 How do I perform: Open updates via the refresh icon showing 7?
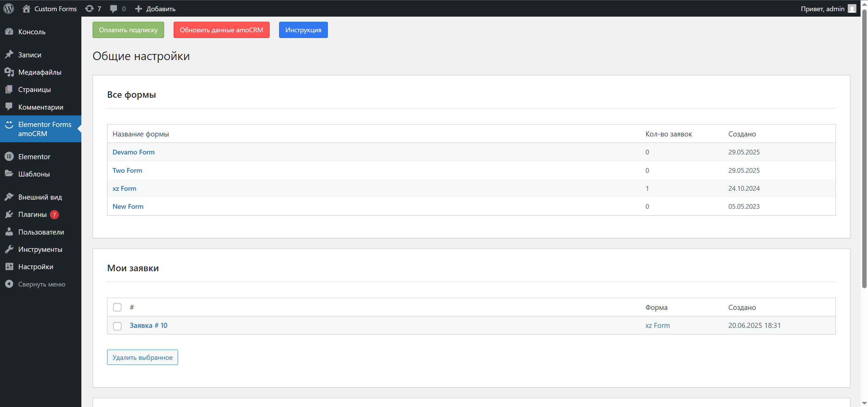(x=89, y=8)
